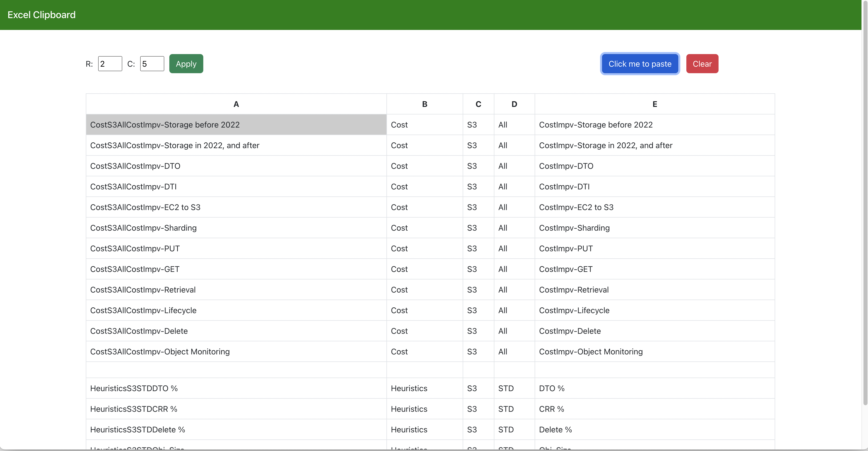Select column E cell 'DTO %'
Screen dimensions: 868x451
pos(655,388)
